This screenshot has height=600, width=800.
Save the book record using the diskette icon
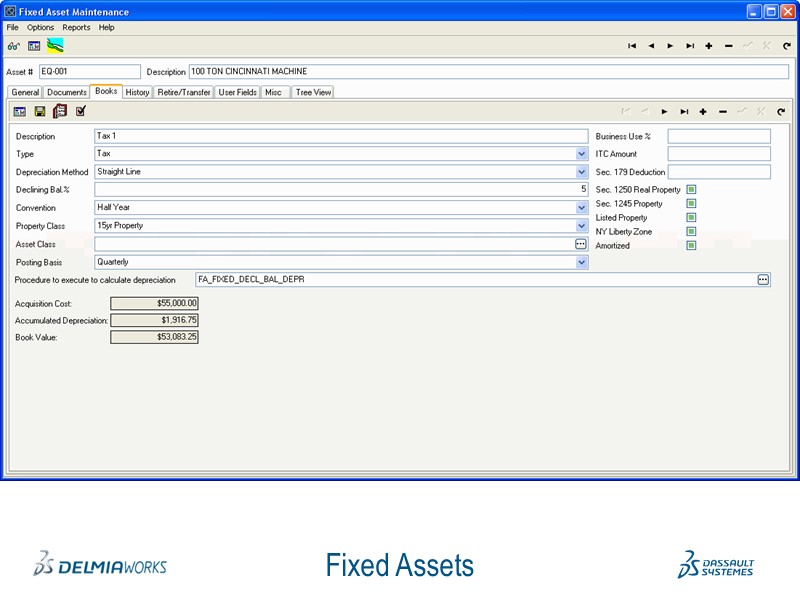coord(39,111)
